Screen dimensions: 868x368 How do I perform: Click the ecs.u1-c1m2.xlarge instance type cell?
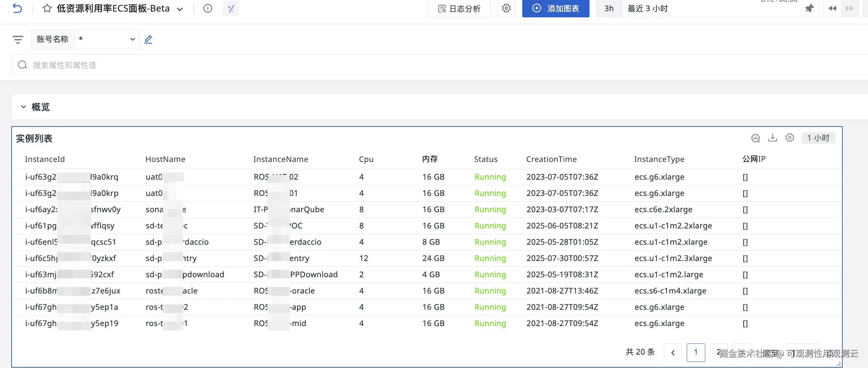click(x=671, y=242)
